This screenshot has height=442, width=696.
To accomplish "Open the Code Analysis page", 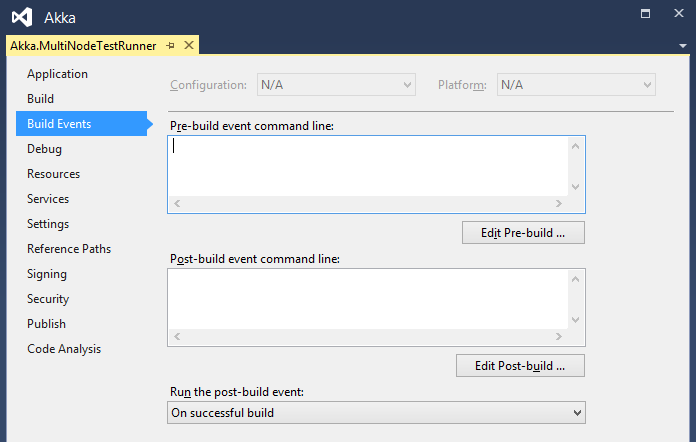I will (64, 349).
